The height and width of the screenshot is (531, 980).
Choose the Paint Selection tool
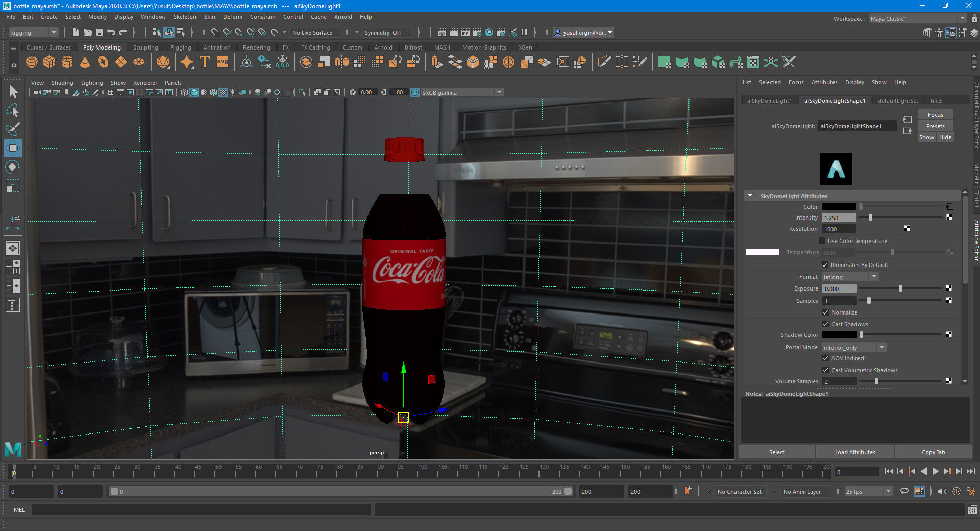[x=13, y=129]
